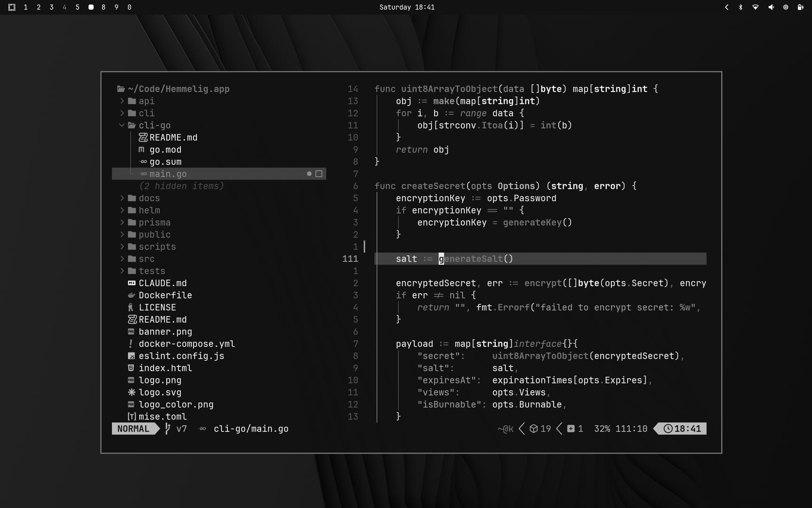812x508 pixels.
Task: Expand the prisma folder
Action: [x=122, y=222]
